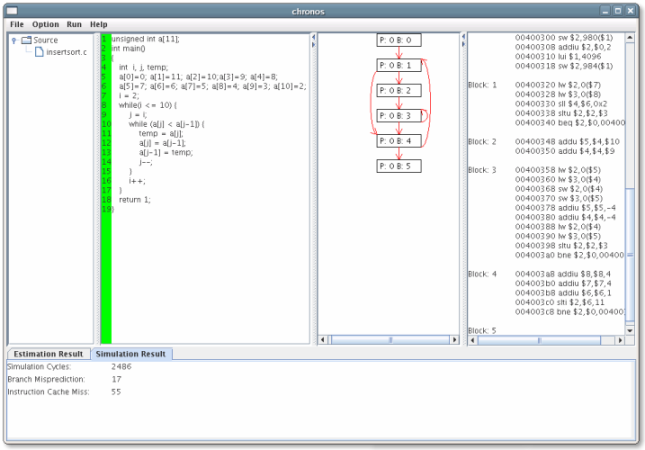Image resolution: width=645 pixels, height=450 pixels.
Task: Open the File menu
Action: click(x=17, y=24)
